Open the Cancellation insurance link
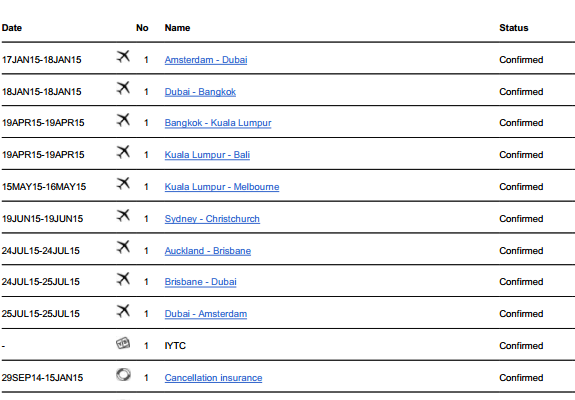Image resolution: width=575 pixels, height=400 pixels. (x=213, y=378)
